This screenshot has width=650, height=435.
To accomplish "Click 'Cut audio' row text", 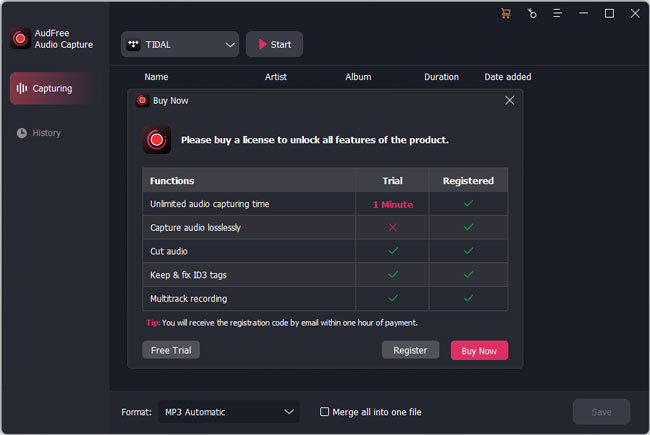I will [169, 251].
